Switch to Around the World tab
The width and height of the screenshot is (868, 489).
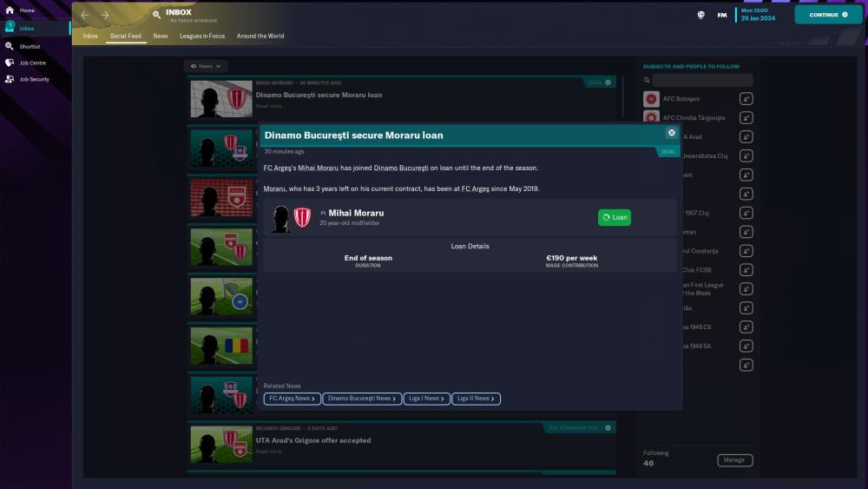pyautogui.click(x=260, y=36)
